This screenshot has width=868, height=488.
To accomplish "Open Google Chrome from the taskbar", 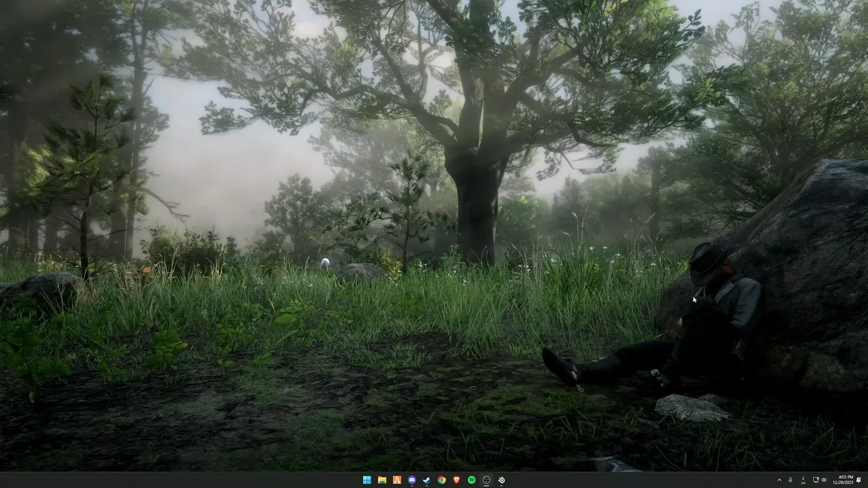I will (441, 480).
